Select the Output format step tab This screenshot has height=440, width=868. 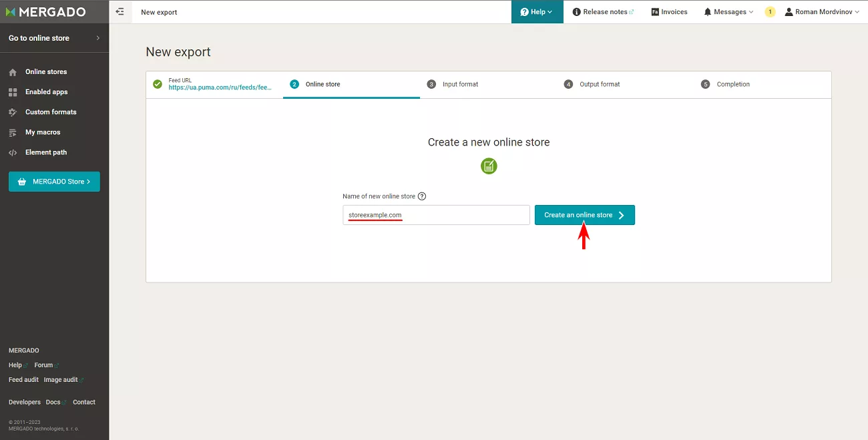coord(626,84)
